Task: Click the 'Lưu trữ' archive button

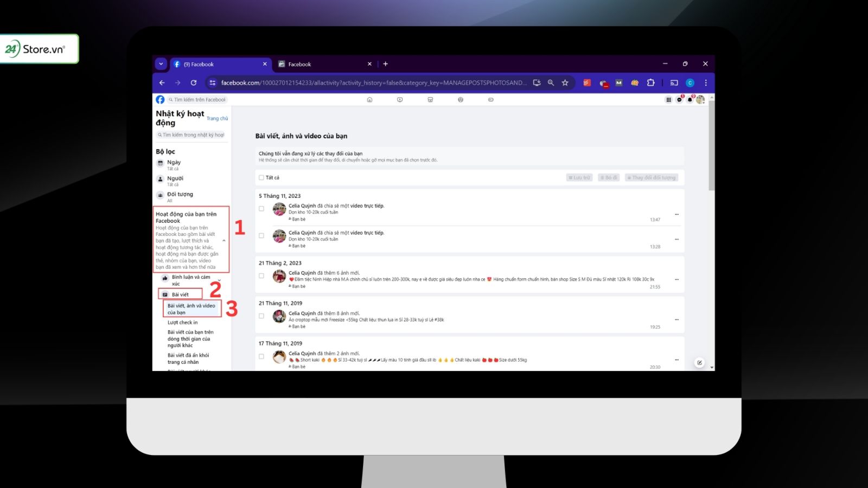Action: (x=579, y=178)
